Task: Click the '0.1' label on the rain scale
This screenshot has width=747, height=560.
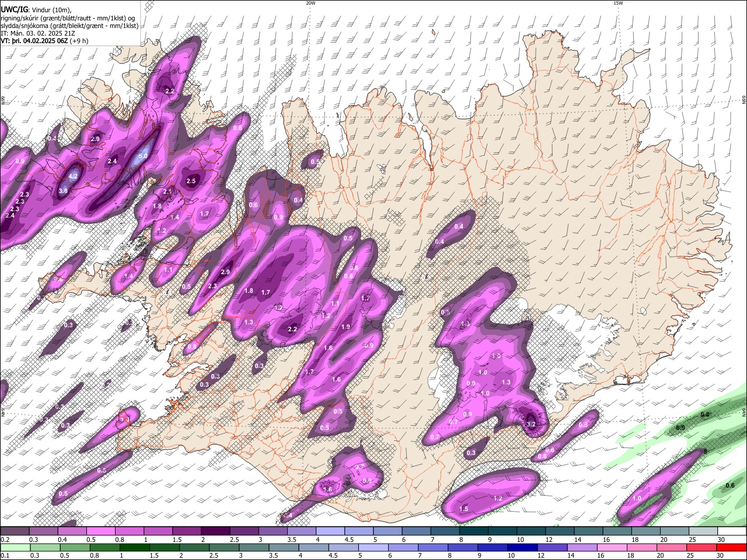Action: (x=4, y=555)
